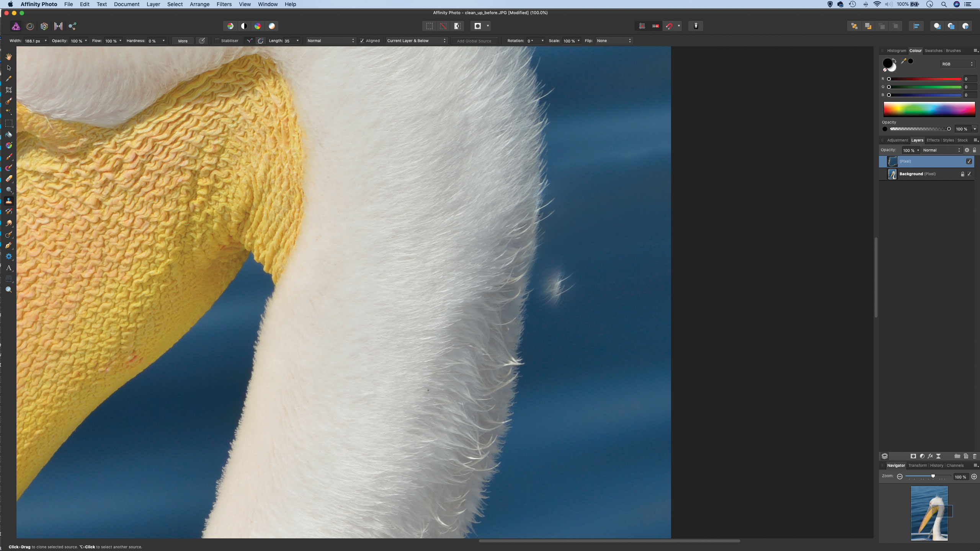Screen dimensions: 980x551
Task: Hide the Background layer visibility checkbox
Action: click(969, 174)
